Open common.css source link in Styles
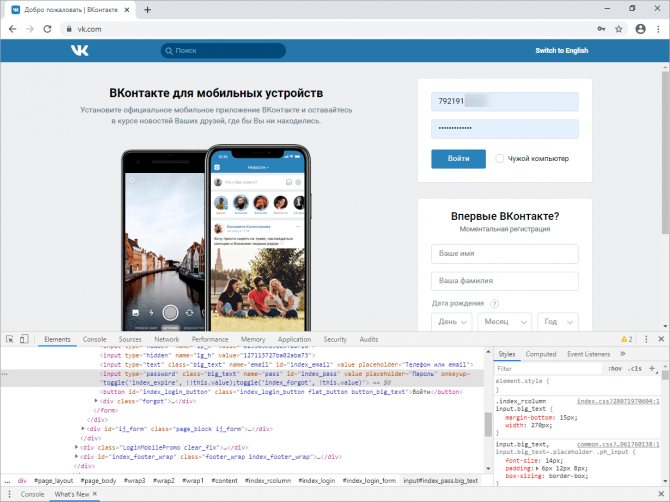This screenshot has width=670, height=502. coord(618,444)
